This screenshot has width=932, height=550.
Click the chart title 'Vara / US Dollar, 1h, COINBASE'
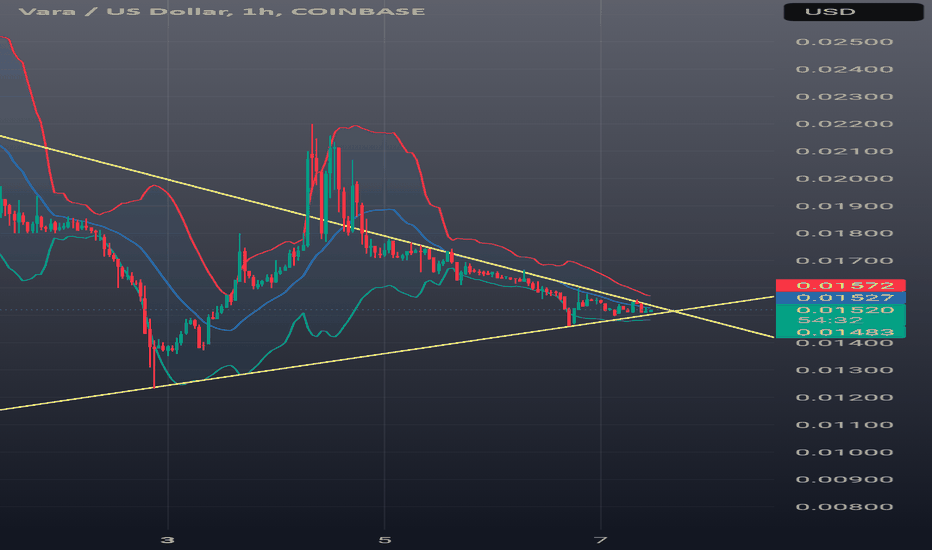tap(222, 11)
